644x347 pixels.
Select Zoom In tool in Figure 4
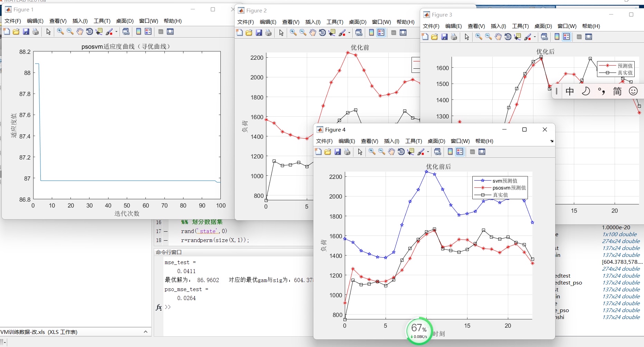[372, 152]
